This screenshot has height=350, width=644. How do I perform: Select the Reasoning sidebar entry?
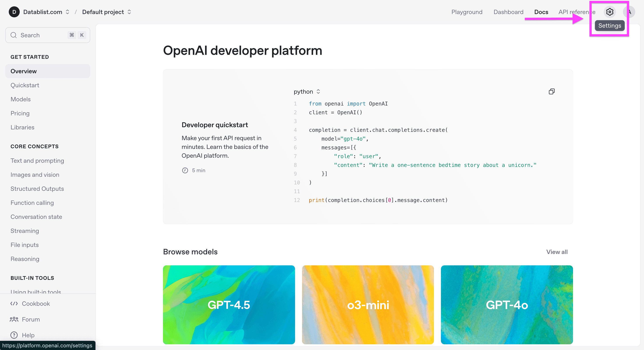pos(25,259)
